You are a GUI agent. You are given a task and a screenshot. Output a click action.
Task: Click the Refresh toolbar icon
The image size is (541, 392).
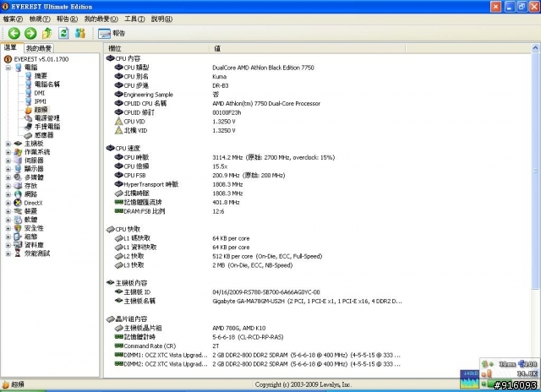tap(63, 34)
